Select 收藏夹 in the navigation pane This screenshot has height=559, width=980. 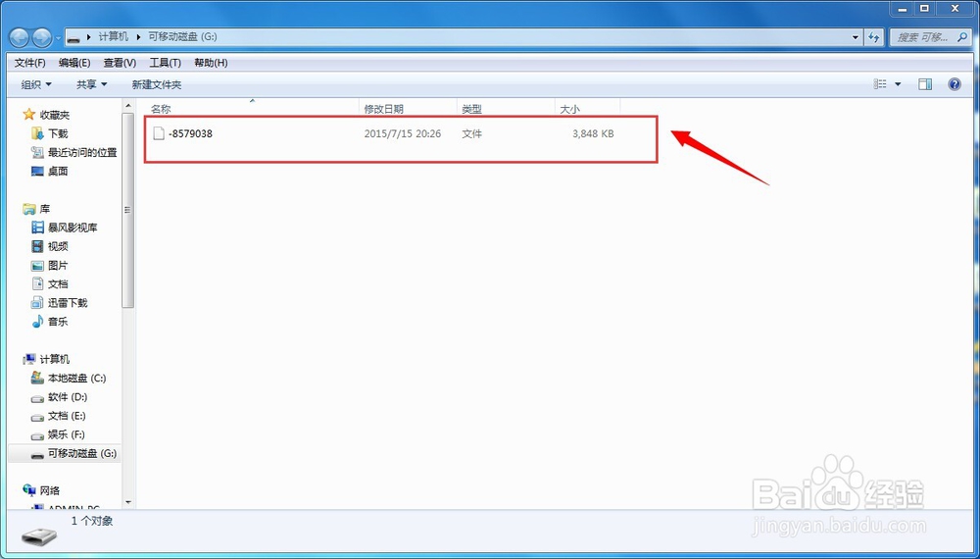click(x=54, y=115)
